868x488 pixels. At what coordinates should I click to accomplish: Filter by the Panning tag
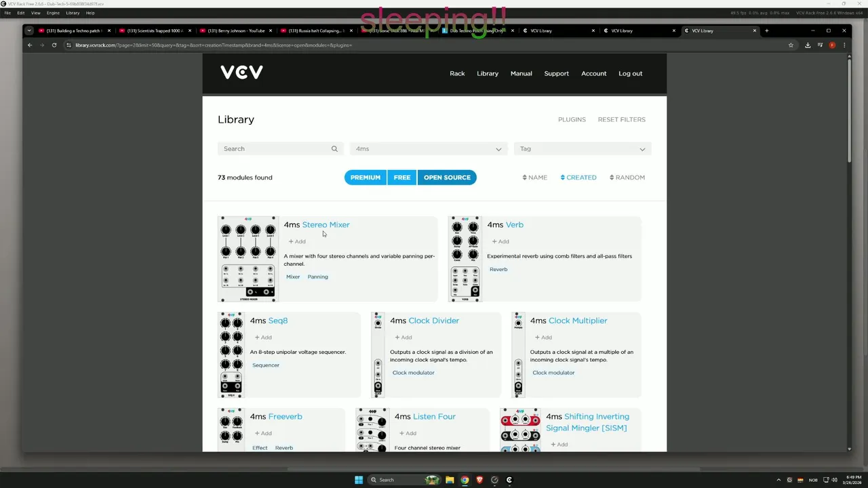(x=317, y=277)
